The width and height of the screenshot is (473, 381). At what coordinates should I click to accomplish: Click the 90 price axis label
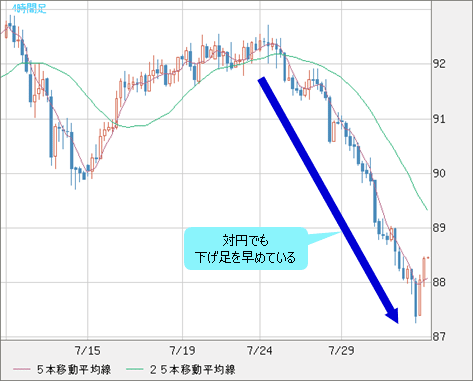pos(439,173)
